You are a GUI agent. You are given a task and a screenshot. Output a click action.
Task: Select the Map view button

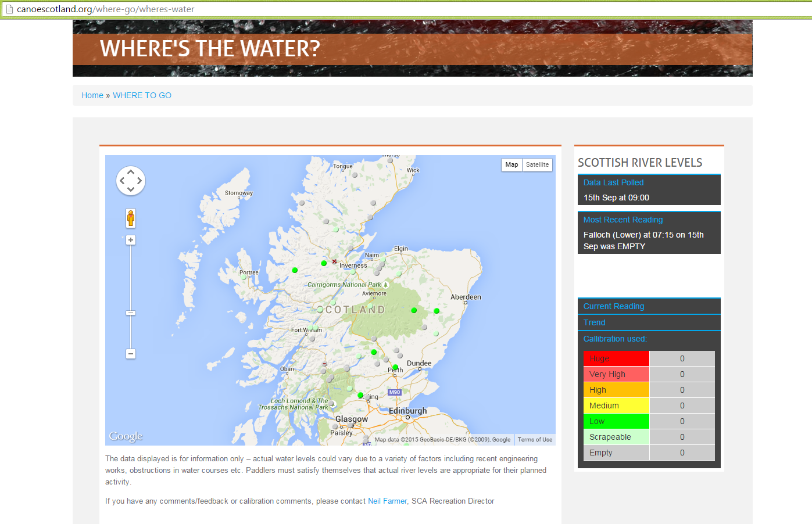[511, 164]
